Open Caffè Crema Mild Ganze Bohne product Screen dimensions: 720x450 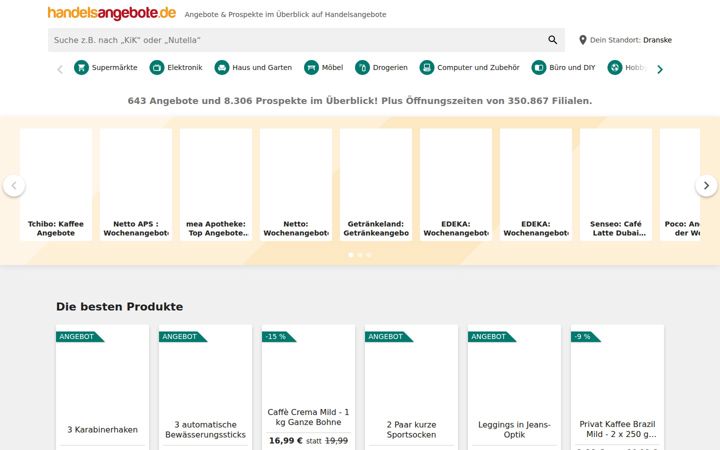308,388
